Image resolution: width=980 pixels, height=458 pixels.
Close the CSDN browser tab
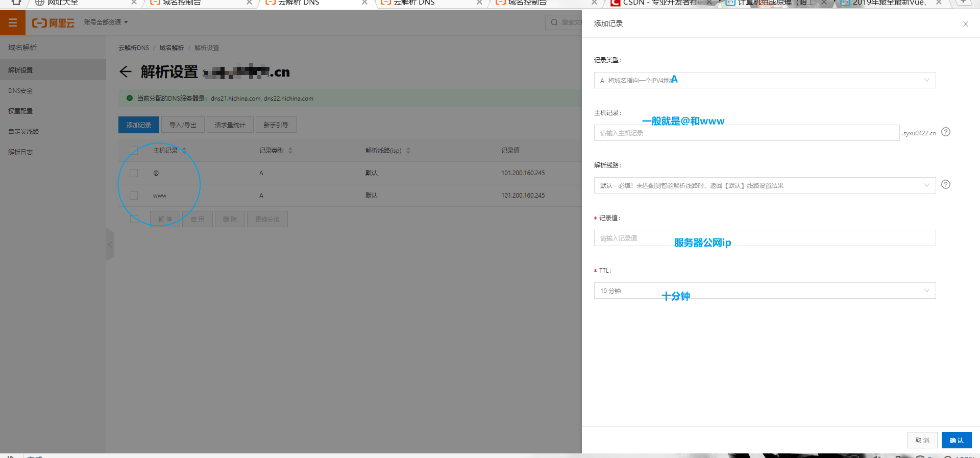click(709, 3)
